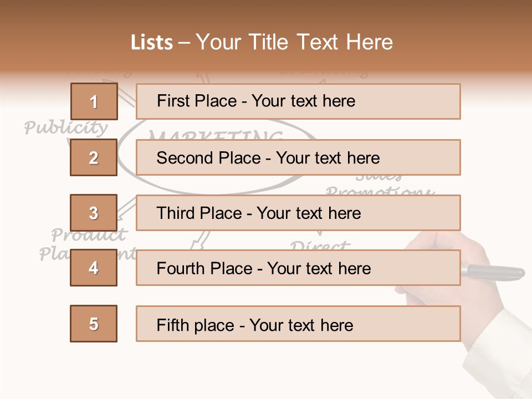Select the Second Place text box

298,157
